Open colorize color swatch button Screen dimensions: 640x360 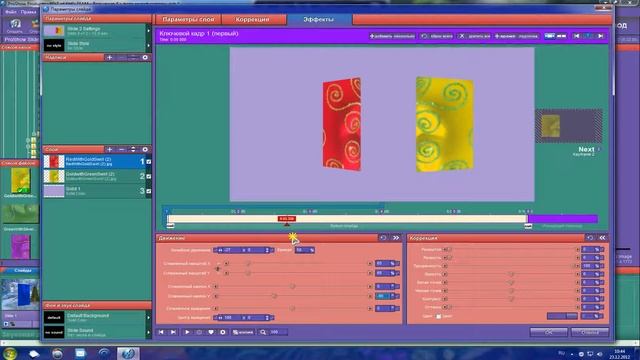pos(562,316)
